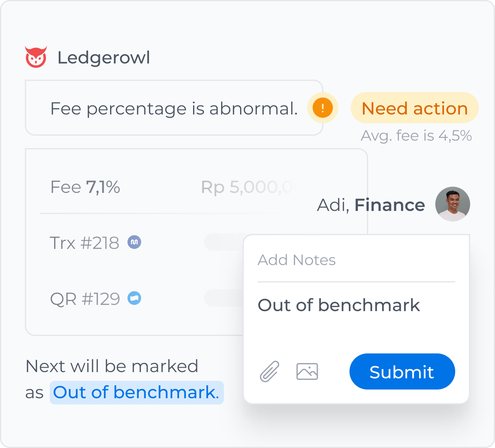Click the Ledgerowl owl logo
The image size is (495, 448).
[36, 57]
